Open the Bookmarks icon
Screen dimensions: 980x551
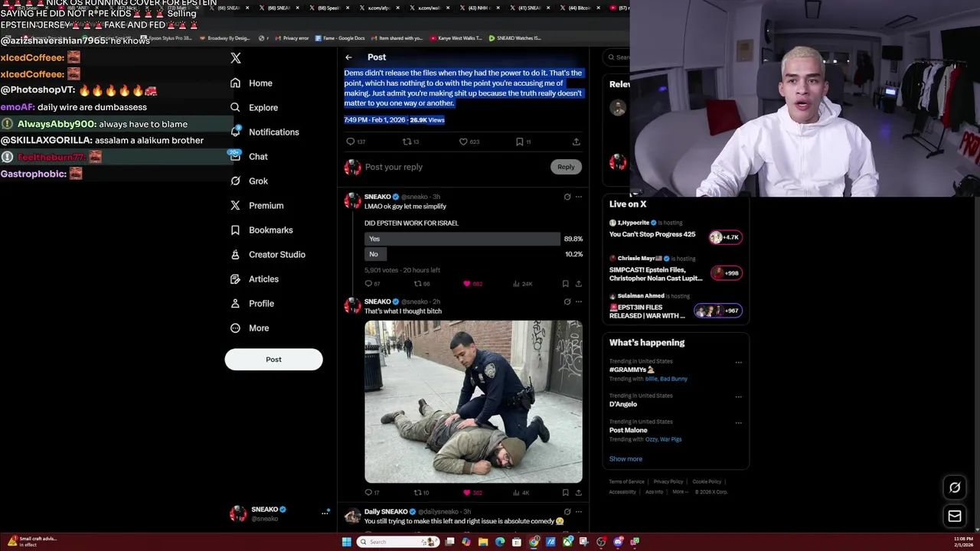[235, 230]
